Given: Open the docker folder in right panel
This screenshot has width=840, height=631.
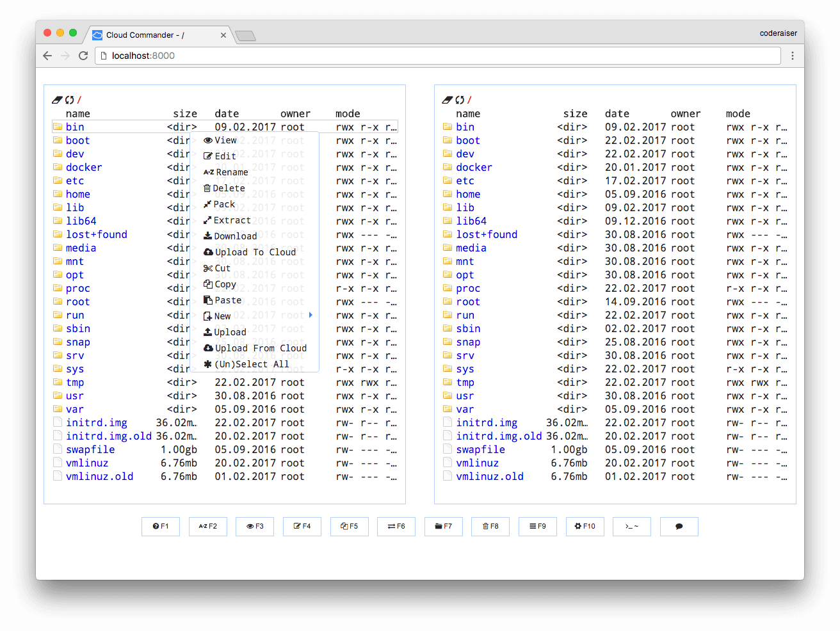Looking at the screenshot, I should [474, 168].
